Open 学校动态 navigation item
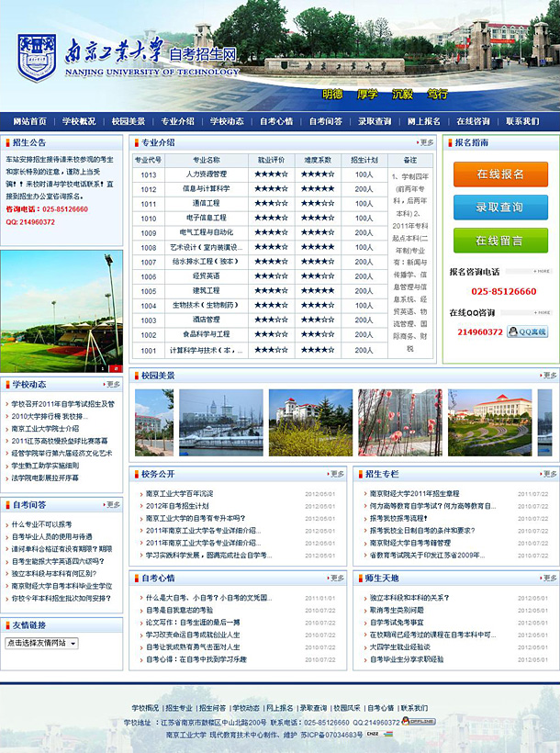This screenshot has height=753, width=560. 227,121
